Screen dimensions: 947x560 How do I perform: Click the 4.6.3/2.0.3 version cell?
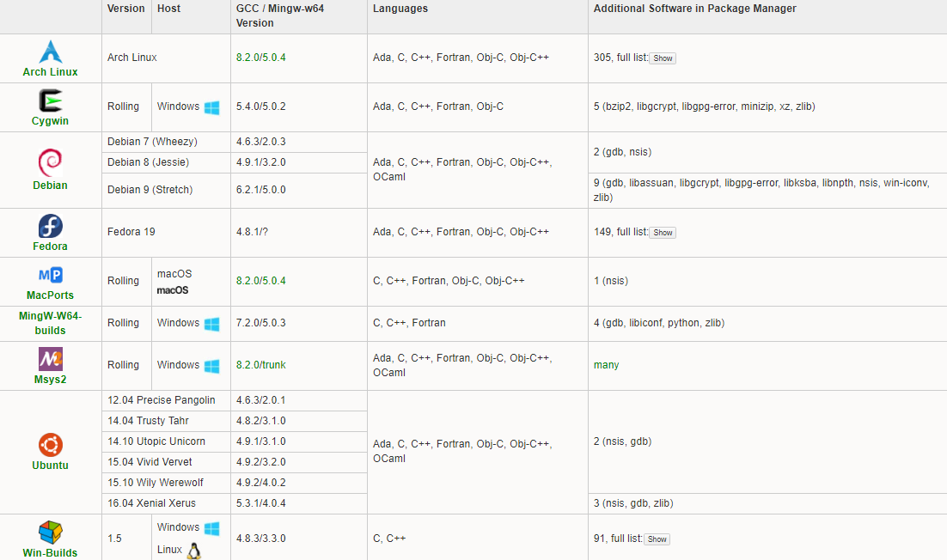pos(299,142)
